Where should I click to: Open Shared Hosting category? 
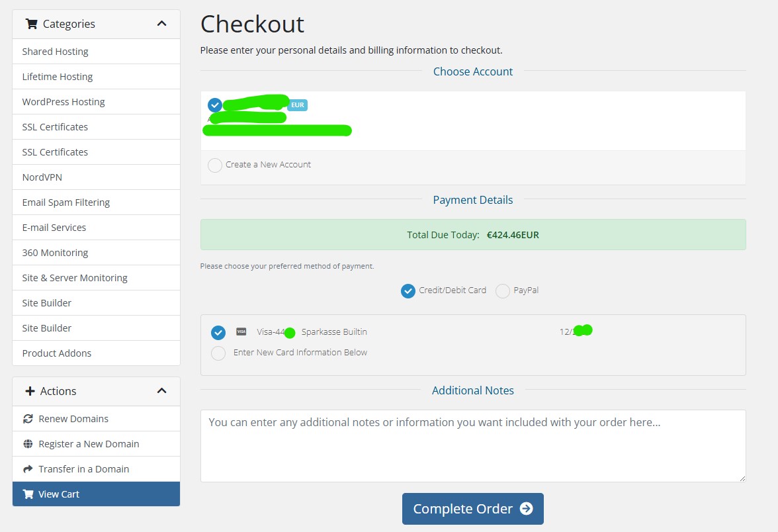click(55, 52)
